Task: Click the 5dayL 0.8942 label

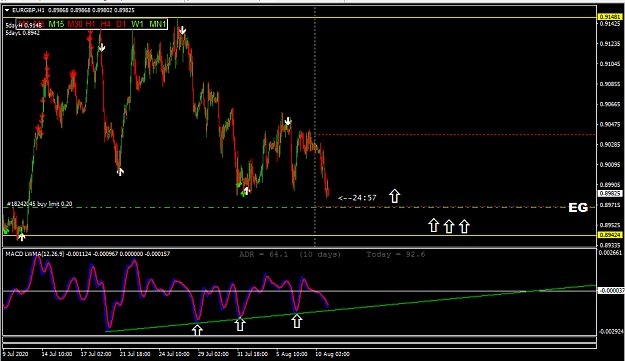Action: [22, 33]
